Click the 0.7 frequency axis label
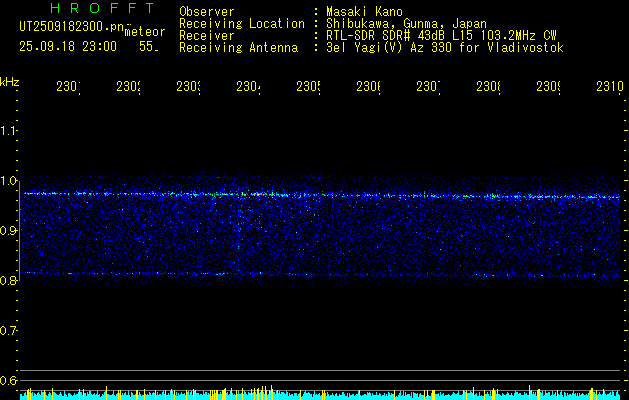 pyautogui.click(x=8, y=331)
